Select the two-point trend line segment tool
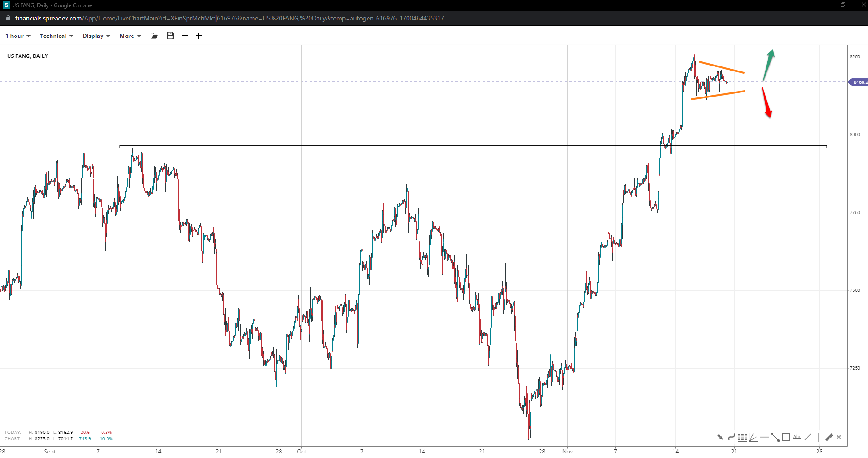 tap(775, 437)
